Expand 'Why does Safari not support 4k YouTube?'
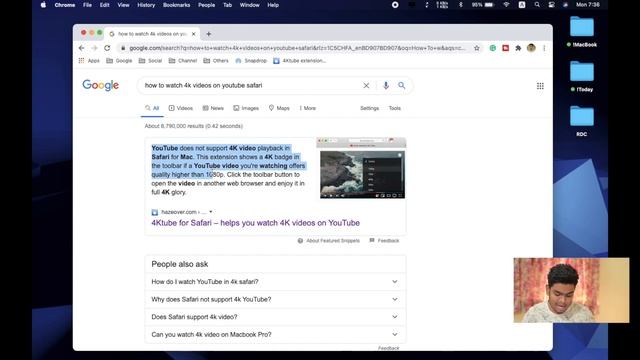 point(275,299)
